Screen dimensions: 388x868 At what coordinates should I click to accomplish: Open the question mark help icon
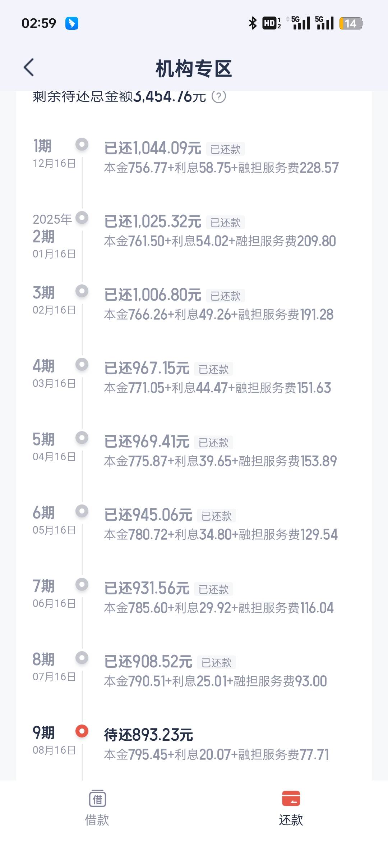tap(219, 96)
